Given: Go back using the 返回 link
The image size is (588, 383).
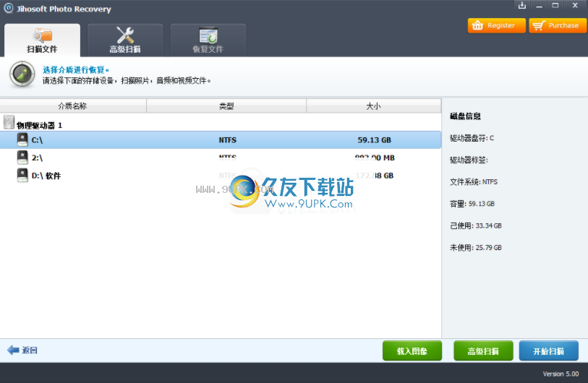Looking at the screenshot, I should [22, 350].
